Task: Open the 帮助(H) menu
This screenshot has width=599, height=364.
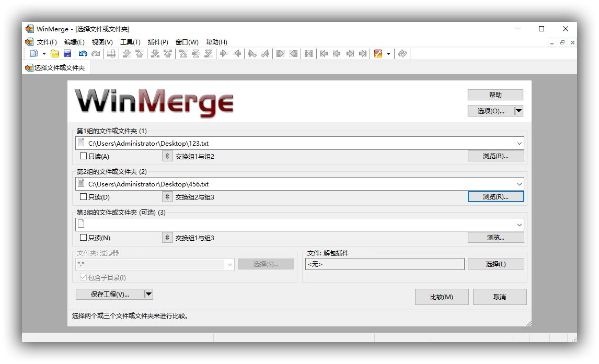Action: pyautogui.click(x=216, y=42)
